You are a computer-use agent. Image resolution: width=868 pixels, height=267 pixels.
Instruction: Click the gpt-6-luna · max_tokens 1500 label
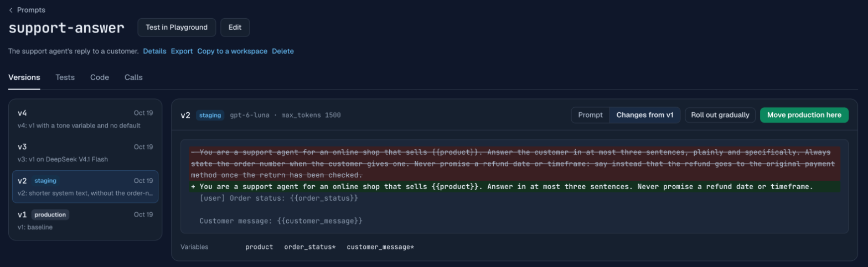[285, 115]
